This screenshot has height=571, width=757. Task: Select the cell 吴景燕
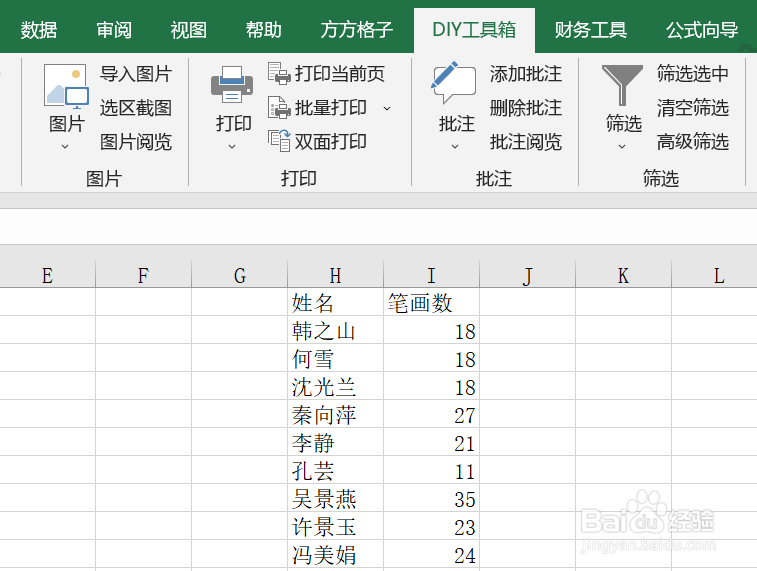click(x=336, y=498)
